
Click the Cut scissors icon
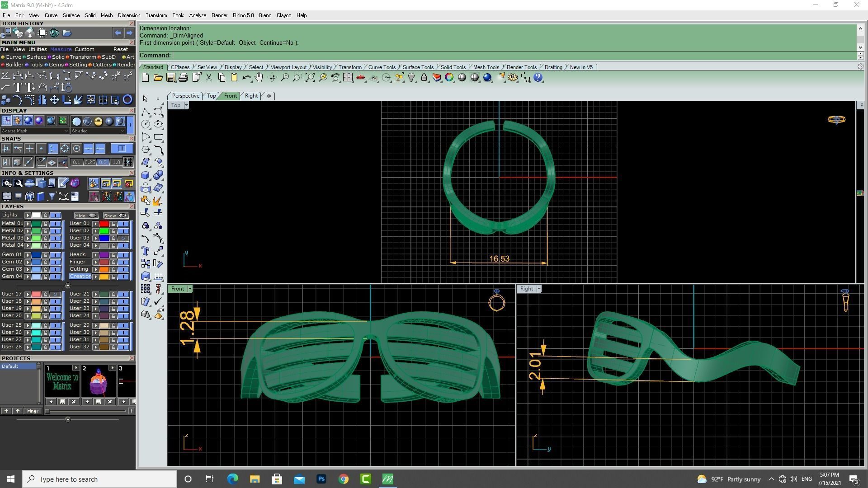209,78
